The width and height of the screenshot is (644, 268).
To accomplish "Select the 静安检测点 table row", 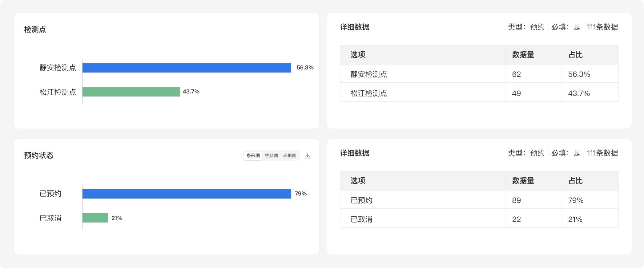I will (x=479, y=74).
